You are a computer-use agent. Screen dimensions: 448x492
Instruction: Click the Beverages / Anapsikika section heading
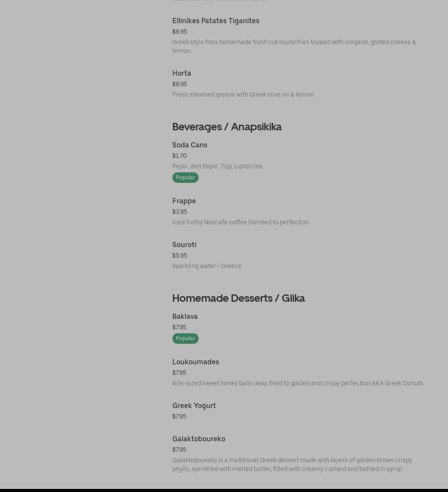tap(227, 127)
